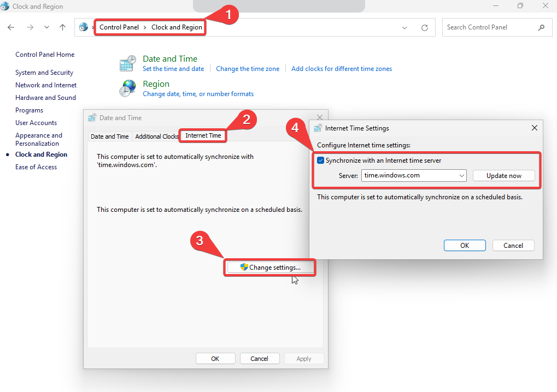
Task: Toggle Synchronize with an Internet time server
Action: (321, 161)
